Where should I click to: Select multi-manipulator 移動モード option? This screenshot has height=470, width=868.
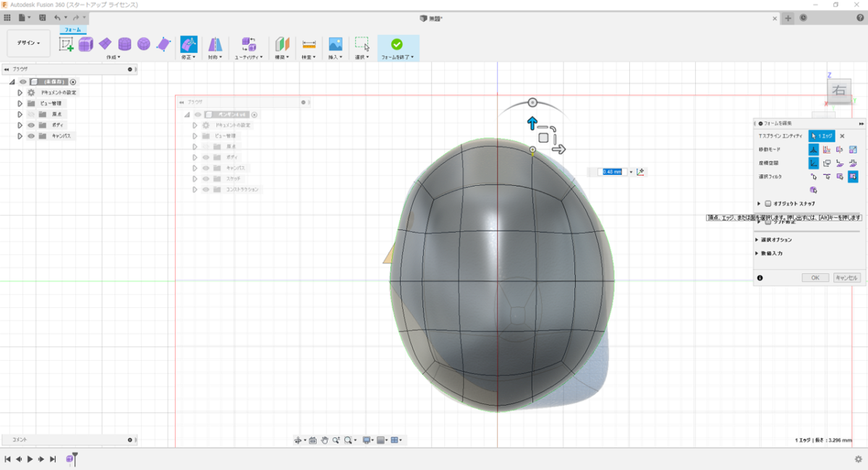point(813,149)
